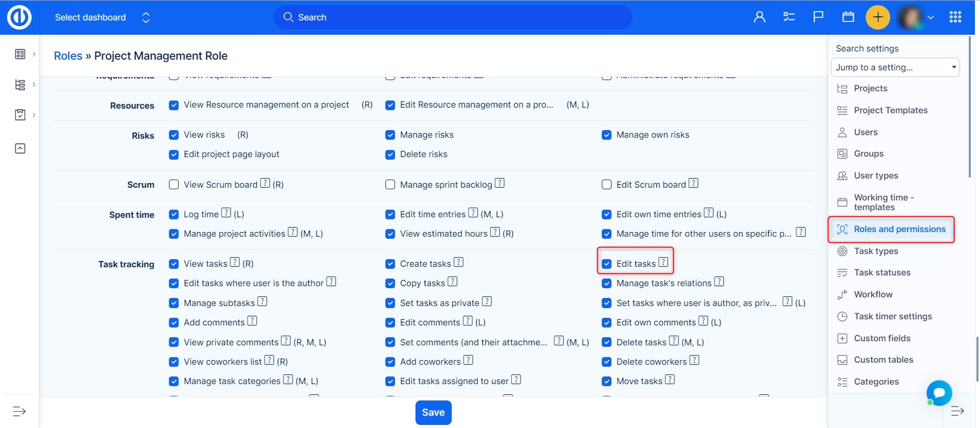Image resolution: width=980 pixels, height=428 pixels.
Task: Uncheck the Delete risks permission
Action: pos(390,155)
